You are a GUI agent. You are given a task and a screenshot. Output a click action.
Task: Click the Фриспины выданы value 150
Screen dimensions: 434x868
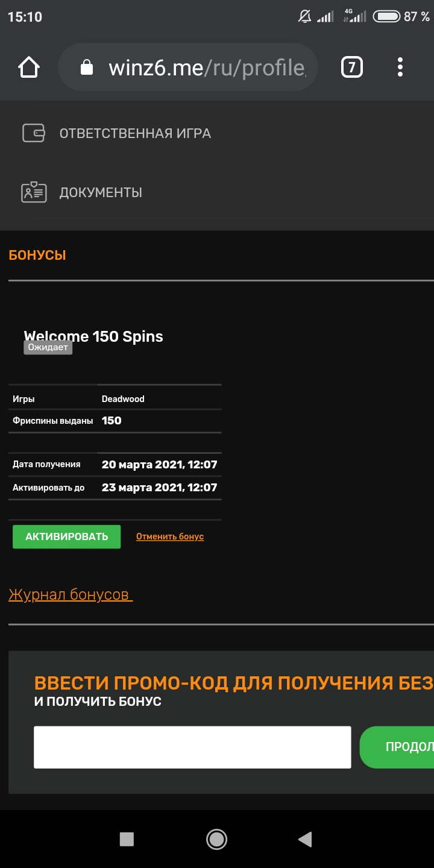[x=112, y=421]
